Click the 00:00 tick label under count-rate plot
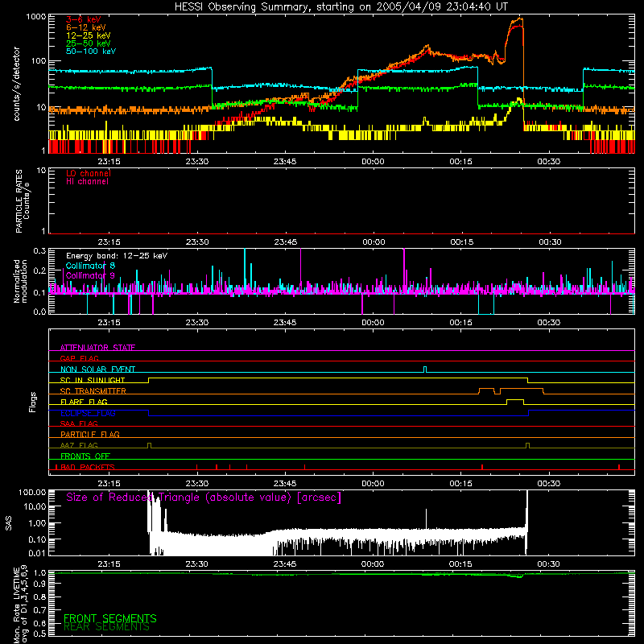Screen dimensions: 644x644 [x=373, y=162]
